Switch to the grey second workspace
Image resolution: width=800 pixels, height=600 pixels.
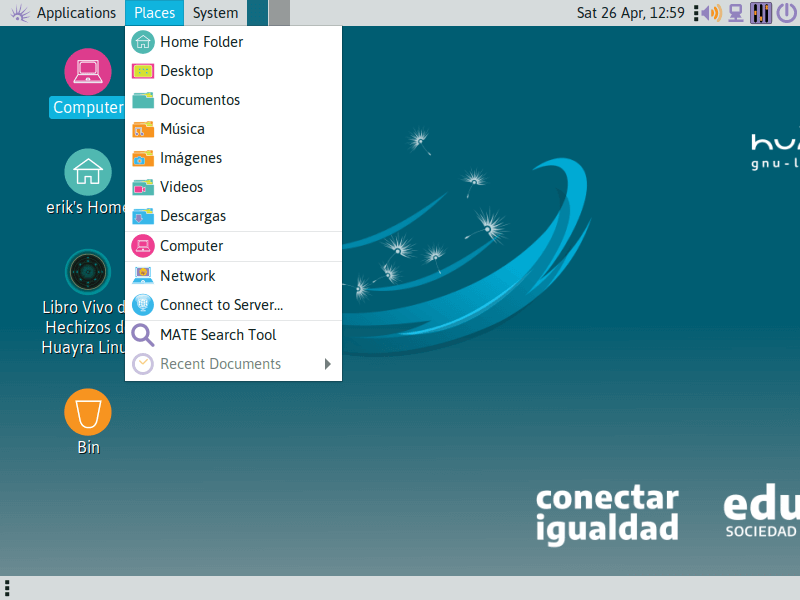click(x=279, y=13)
